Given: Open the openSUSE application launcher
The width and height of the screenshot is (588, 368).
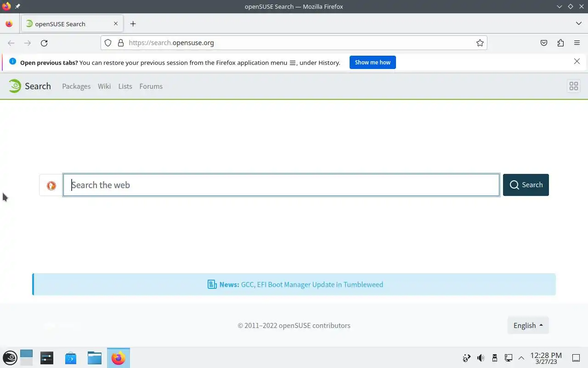Looking at the screenshot, I should click(x=10, y=358).
